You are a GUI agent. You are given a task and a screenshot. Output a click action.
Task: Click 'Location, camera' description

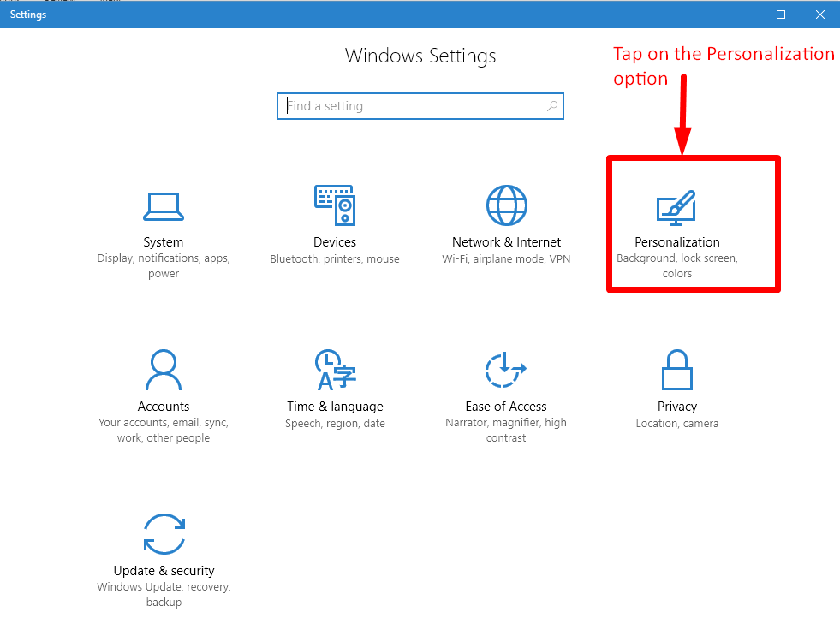[x=677, y=424]
